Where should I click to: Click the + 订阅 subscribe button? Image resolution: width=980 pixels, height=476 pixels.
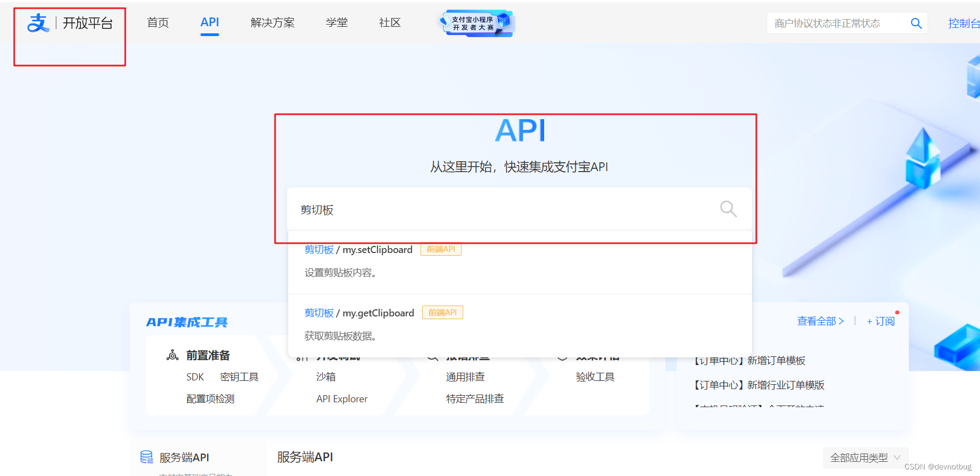tap(880, 321)
